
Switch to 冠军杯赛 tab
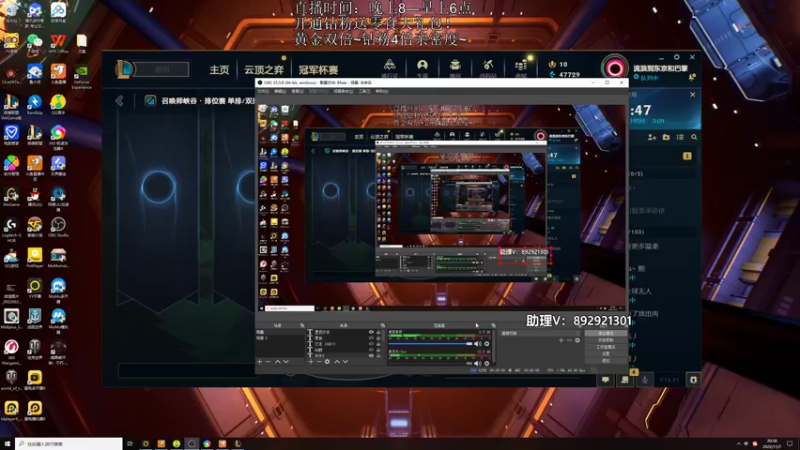tap(318, 70)
